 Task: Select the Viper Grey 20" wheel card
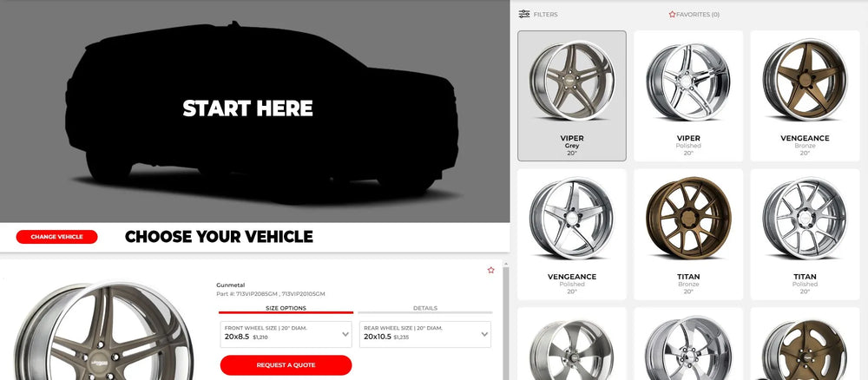tap(572, 95)
